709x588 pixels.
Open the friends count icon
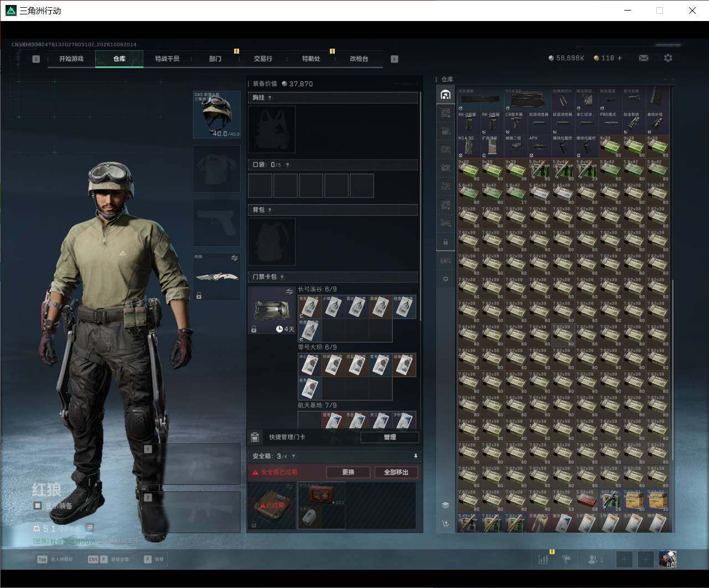coord(595,560)
